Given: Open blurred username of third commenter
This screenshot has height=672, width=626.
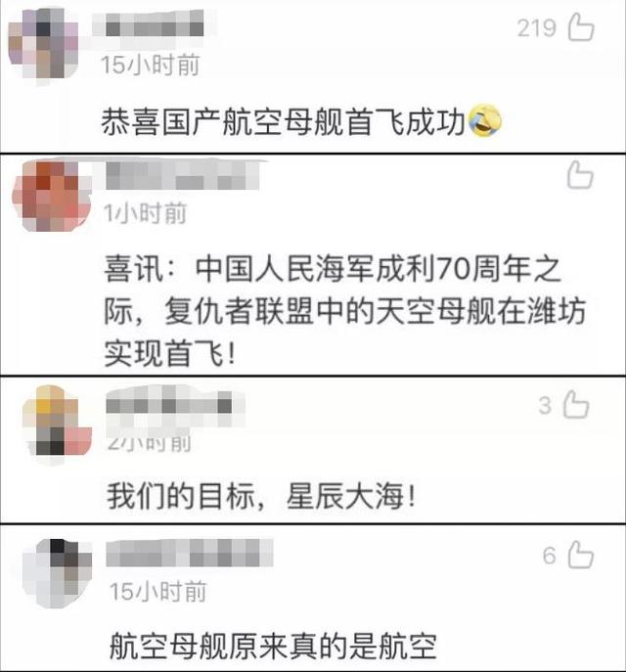Looking at the screenshot, I should (175, 405).
